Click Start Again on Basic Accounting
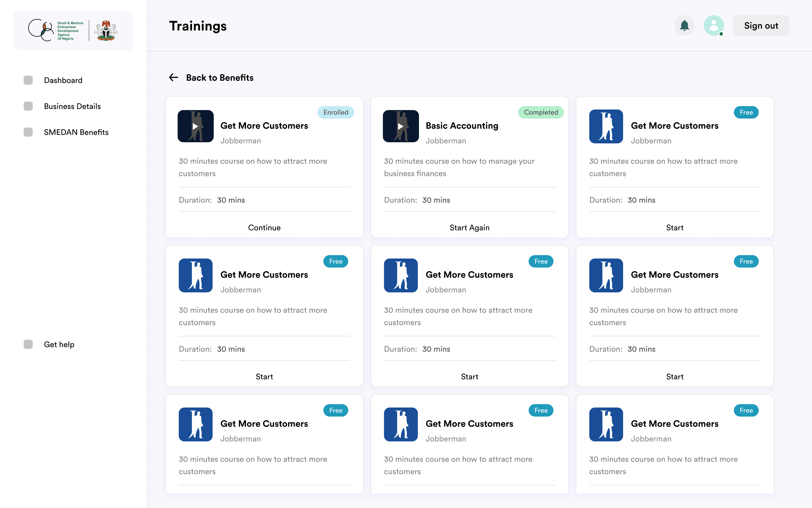This screenshot has height=508, width=812. (x=469, y=227)
